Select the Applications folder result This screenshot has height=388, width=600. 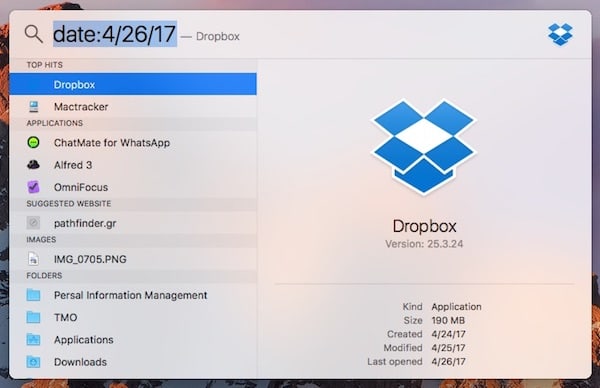(x=133, y=339)
